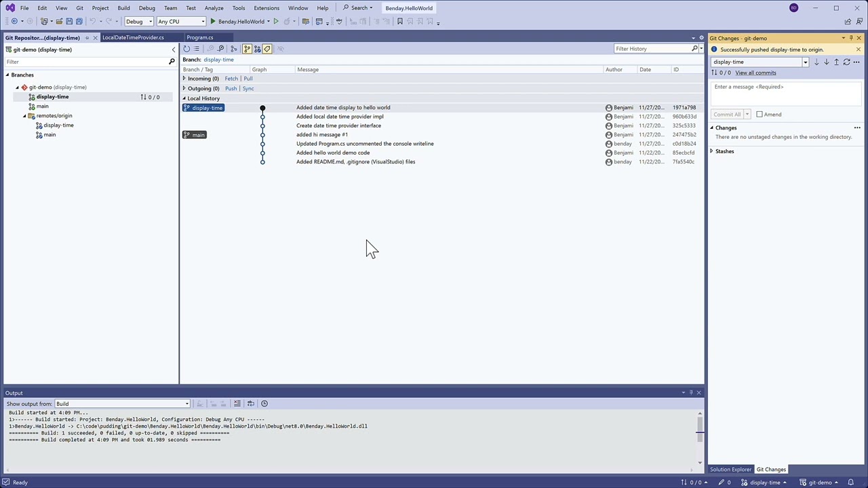Start Benday.HelloWorld with the green play button
This screenshot has width=868, height=488.
pyautogui.click(x=213, y=22)
